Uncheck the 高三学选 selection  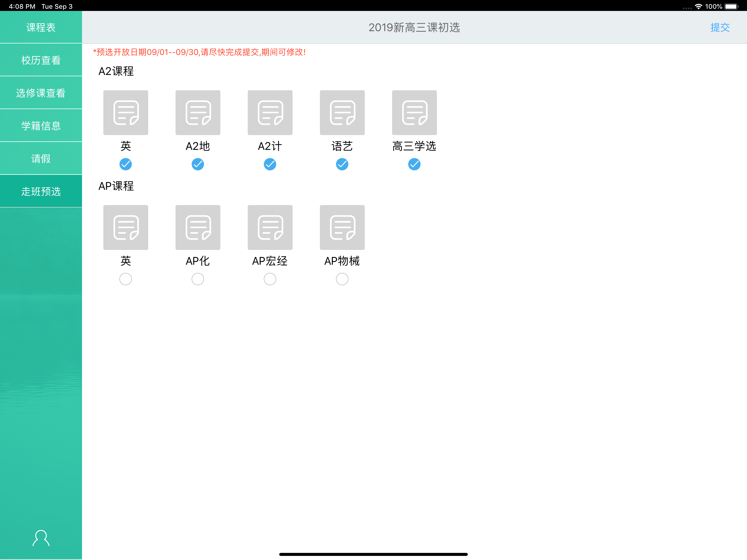tap(414, 164)
